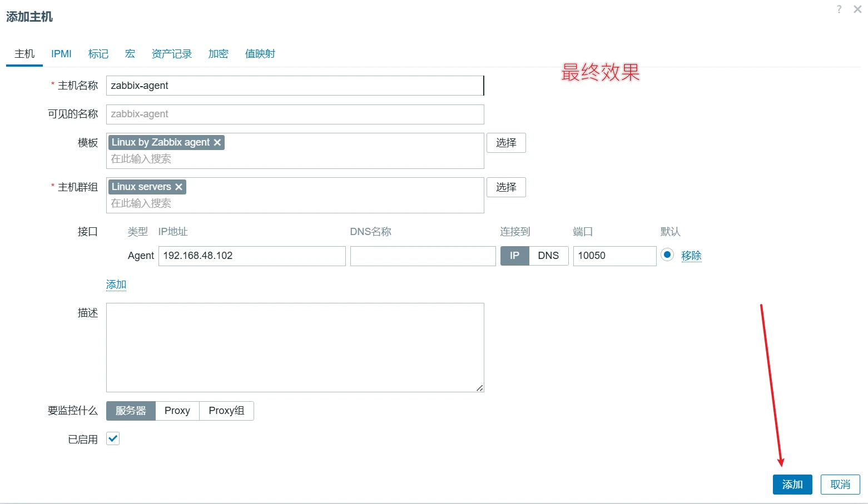This screenshot has height=504, width=868.
Task: Open the macros (宏) tab
Action: tap(130, 54)
